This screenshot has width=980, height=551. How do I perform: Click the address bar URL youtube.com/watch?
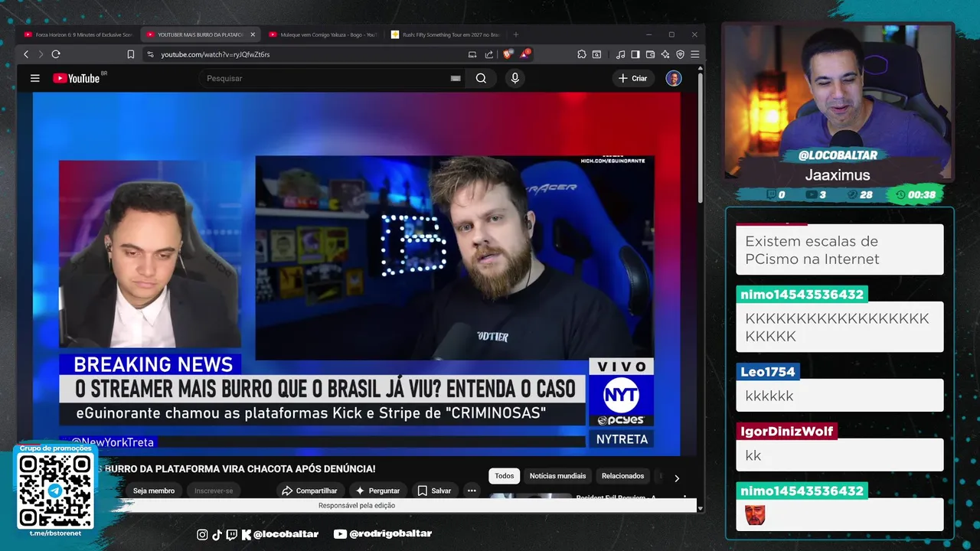pos(215,54)
